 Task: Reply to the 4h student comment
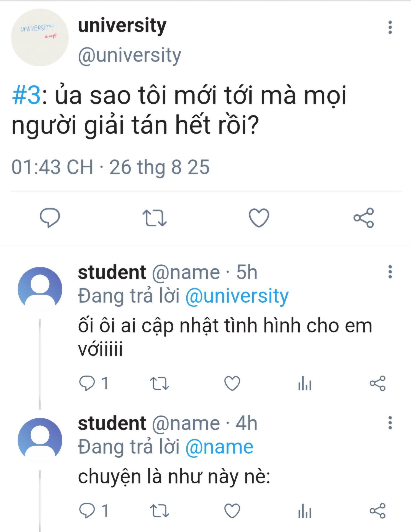(87, 510)
